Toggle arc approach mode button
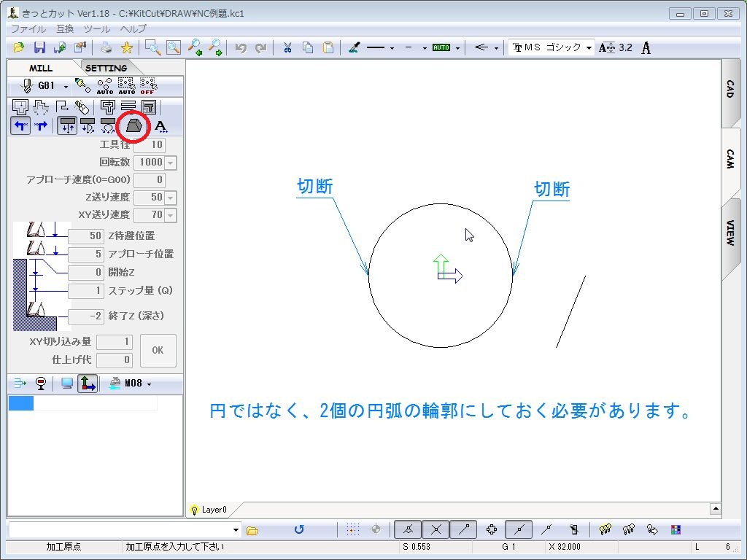The height and width of the screenshot is (560, 747). pyautogui.click(x=108, y=125)
